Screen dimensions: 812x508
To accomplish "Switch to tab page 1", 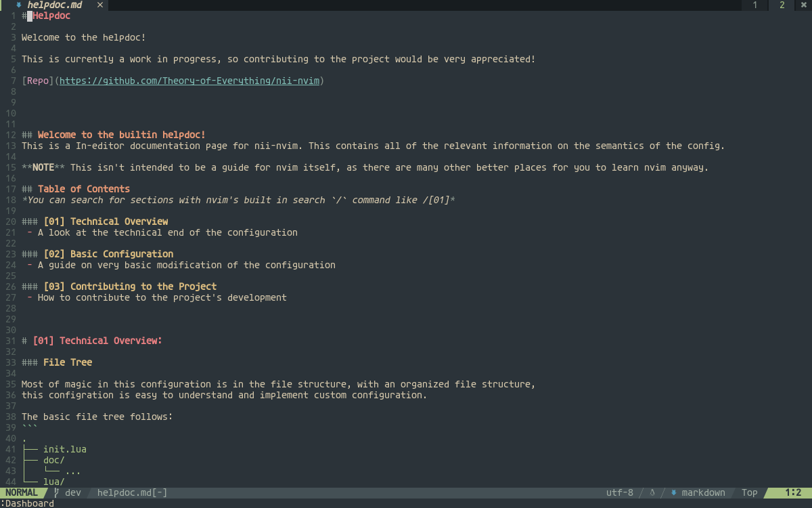I will tap(755, 5).
